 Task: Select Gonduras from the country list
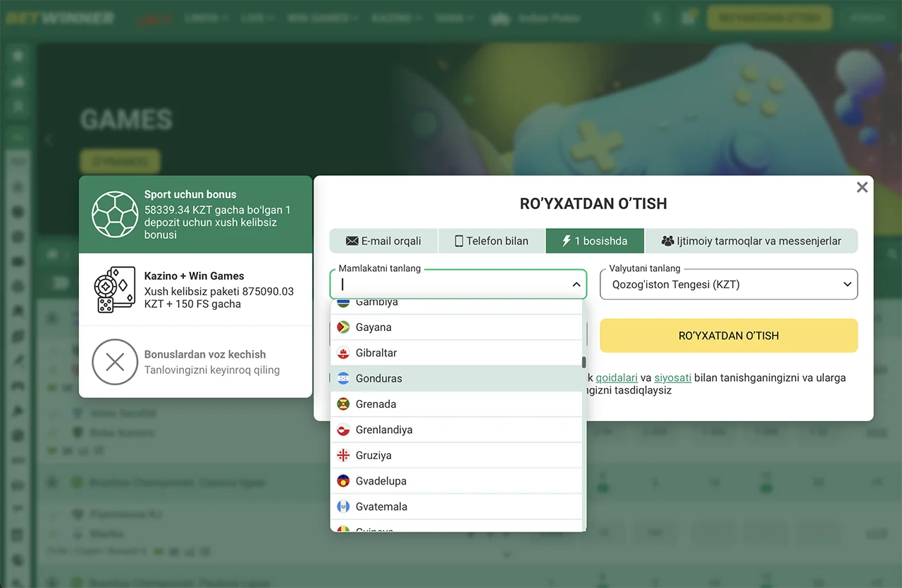pos(379,378)
